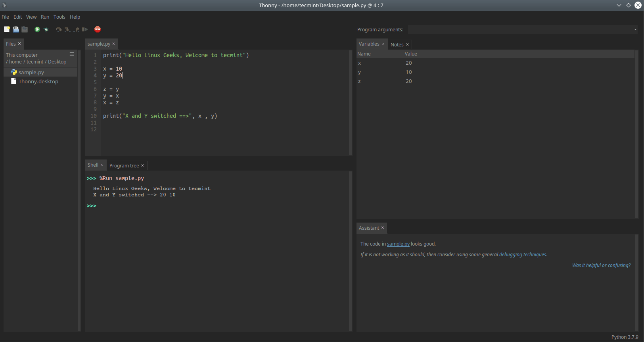Switch to the Notes tab
Viewport: 644px width, 342px height.
397,45
